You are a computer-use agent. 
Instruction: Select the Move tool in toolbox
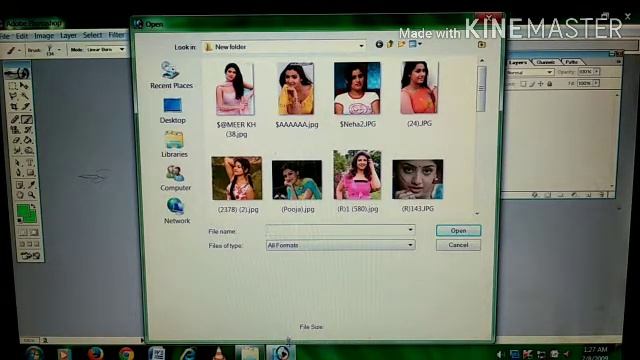coord(24,86)
